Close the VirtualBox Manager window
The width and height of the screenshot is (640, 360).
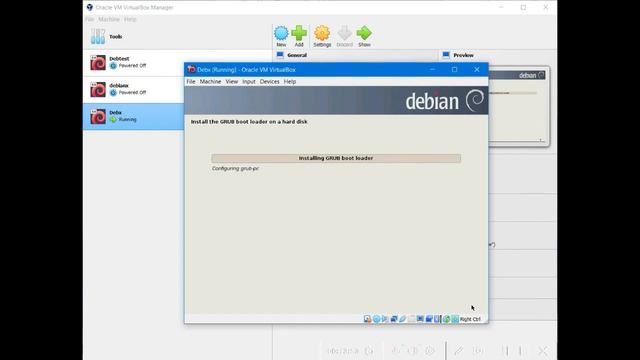coord(546,7)
